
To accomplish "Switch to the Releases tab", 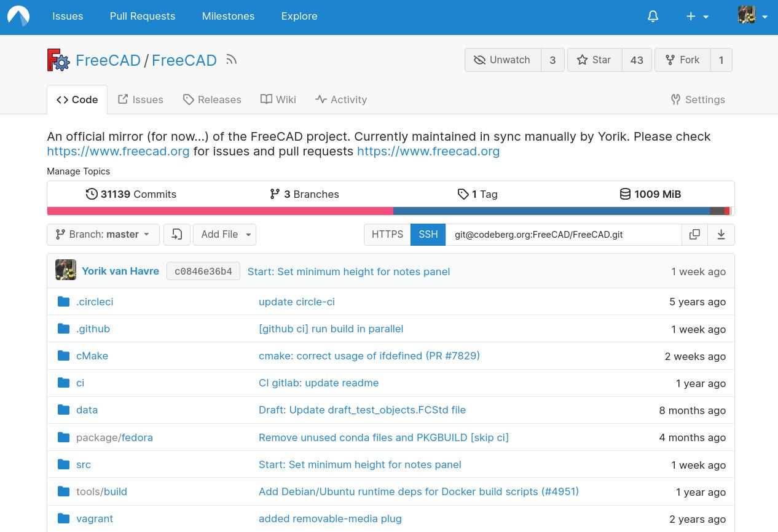I will click(x=212, y=100).
